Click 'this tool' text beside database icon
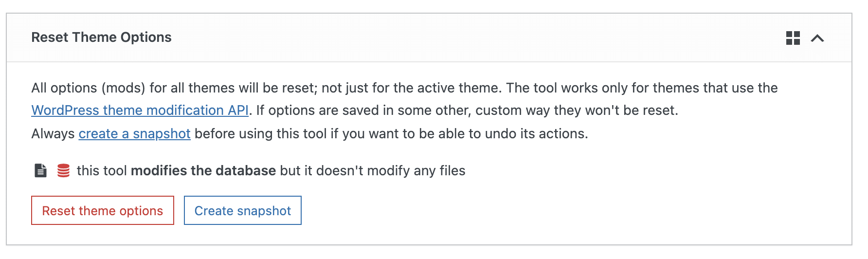Image resolution: width=868 pixels, height=259 pixels. point(102,170)
